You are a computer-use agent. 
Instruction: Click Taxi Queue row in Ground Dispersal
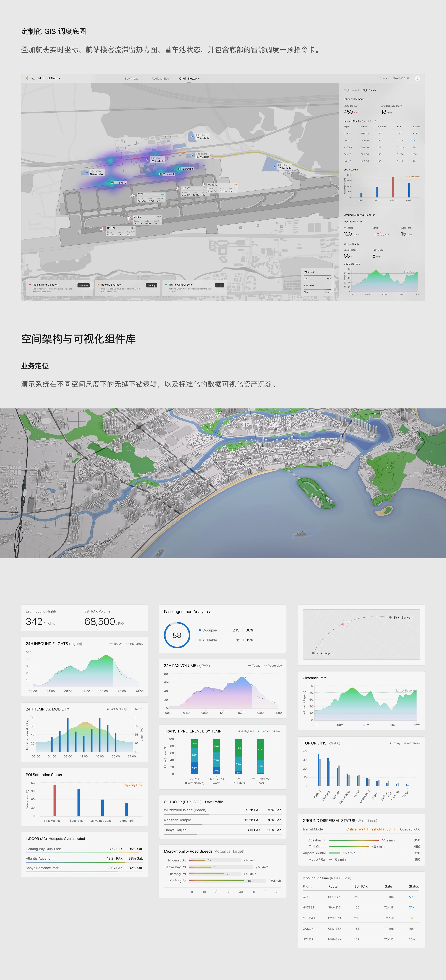pyautogui.click(x=361, y=847)
